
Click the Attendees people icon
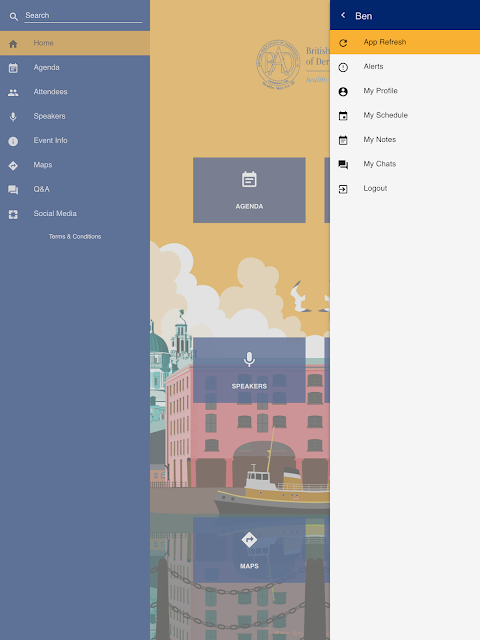pyautogui.click(x=13, y=93)
